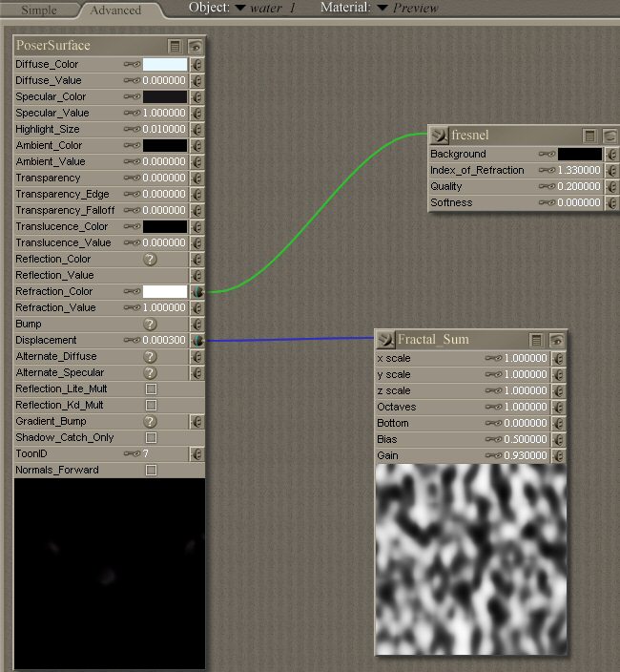Open the Diffuse_Color swatch
Image resolution: width=620 pixels, height=672 pixels.
coord(165,64)
